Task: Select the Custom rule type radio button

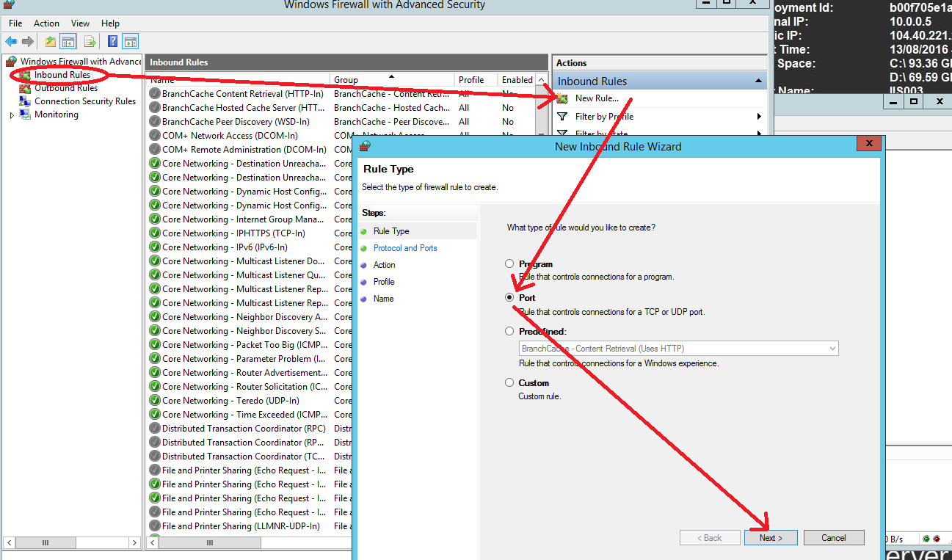Action: (x=509, y=383)
